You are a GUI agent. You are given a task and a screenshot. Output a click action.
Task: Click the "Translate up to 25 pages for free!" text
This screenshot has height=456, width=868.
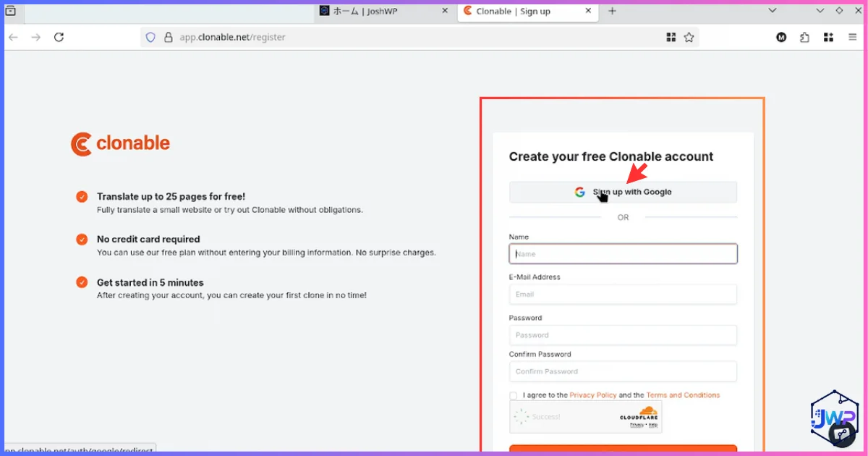171,197
